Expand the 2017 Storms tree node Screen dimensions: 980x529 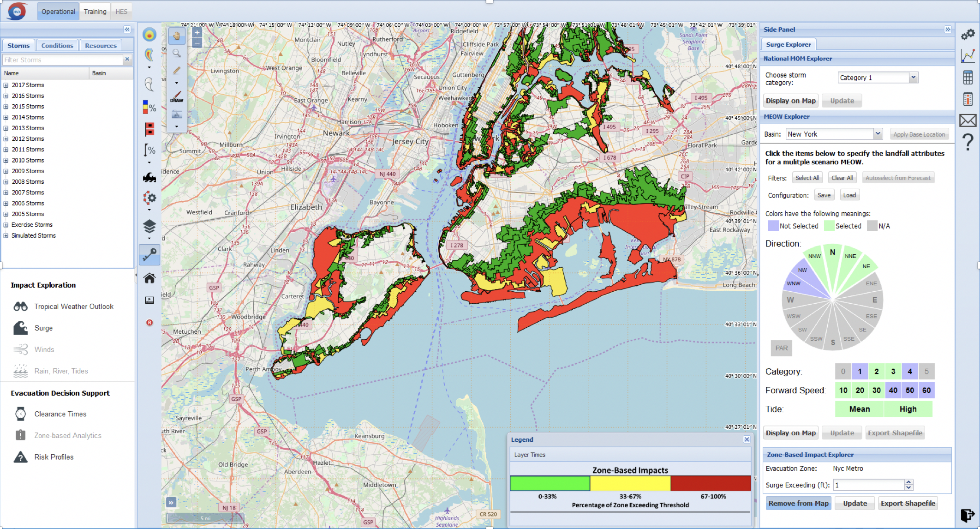[6, 85]
